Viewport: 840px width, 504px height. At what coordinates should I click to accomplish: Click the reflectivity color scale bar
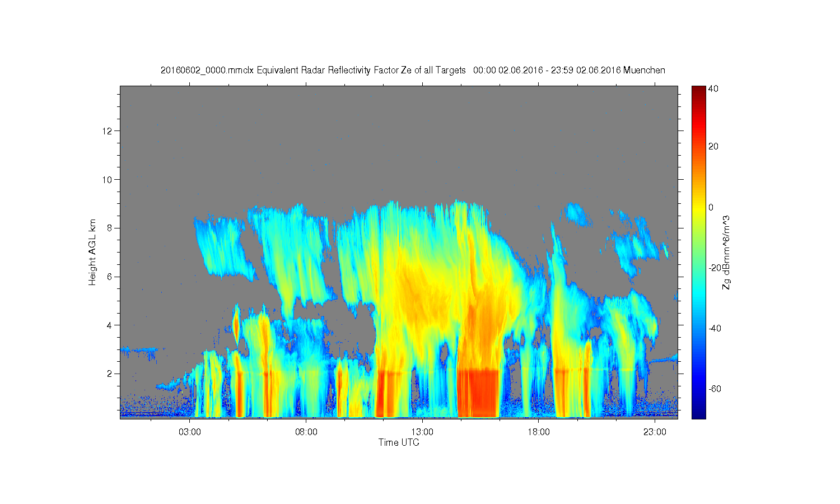tap(698, 252)
